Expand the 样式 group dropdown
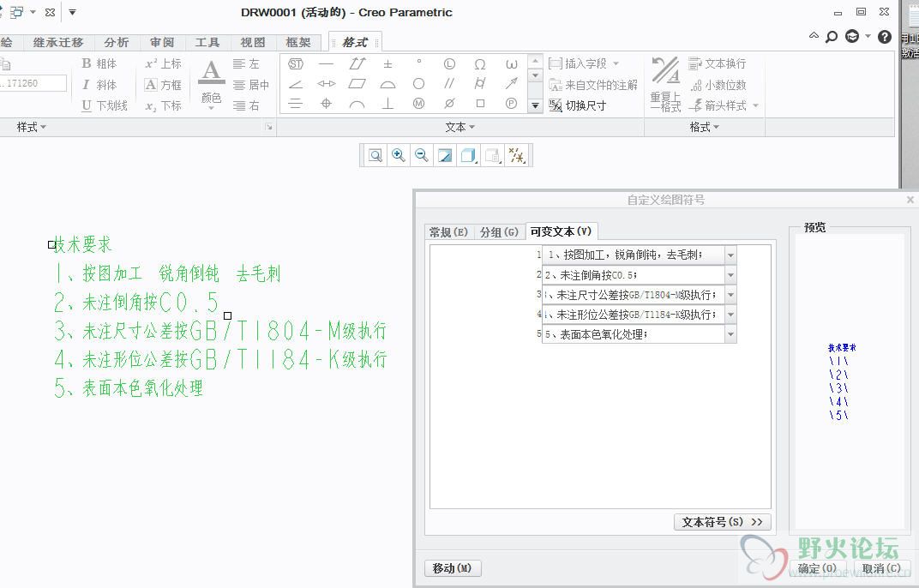Image resolution: width=919 pixels, height=588 pixels. (31, 127)
